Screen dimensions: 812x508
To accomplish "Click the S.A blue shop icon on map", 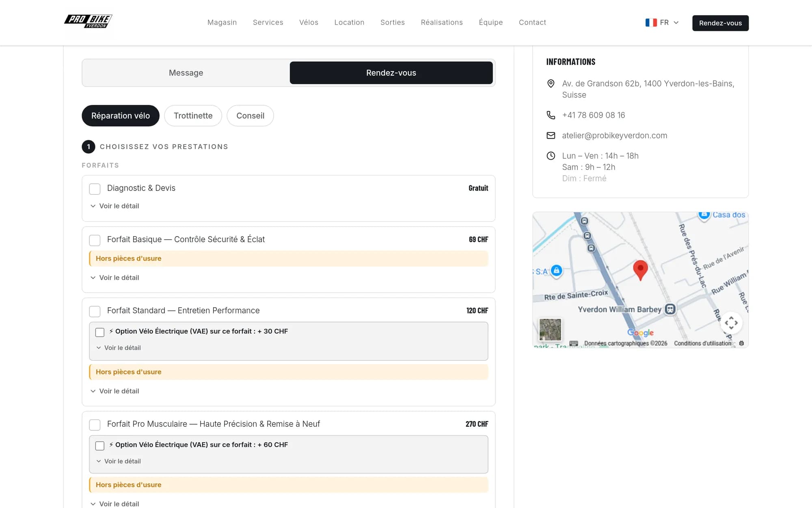I will (557, 270).
